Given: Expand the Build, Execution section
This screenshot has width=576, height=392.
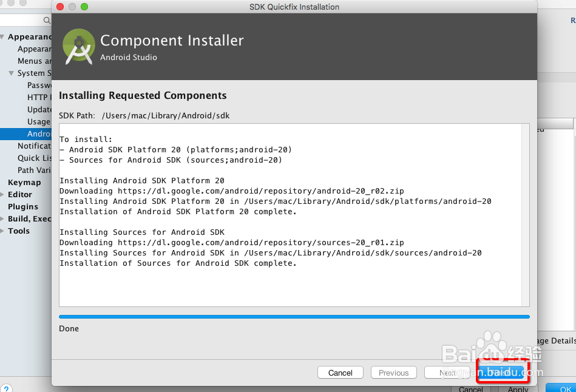Looking at the screenshot, I should click(2, 218).
